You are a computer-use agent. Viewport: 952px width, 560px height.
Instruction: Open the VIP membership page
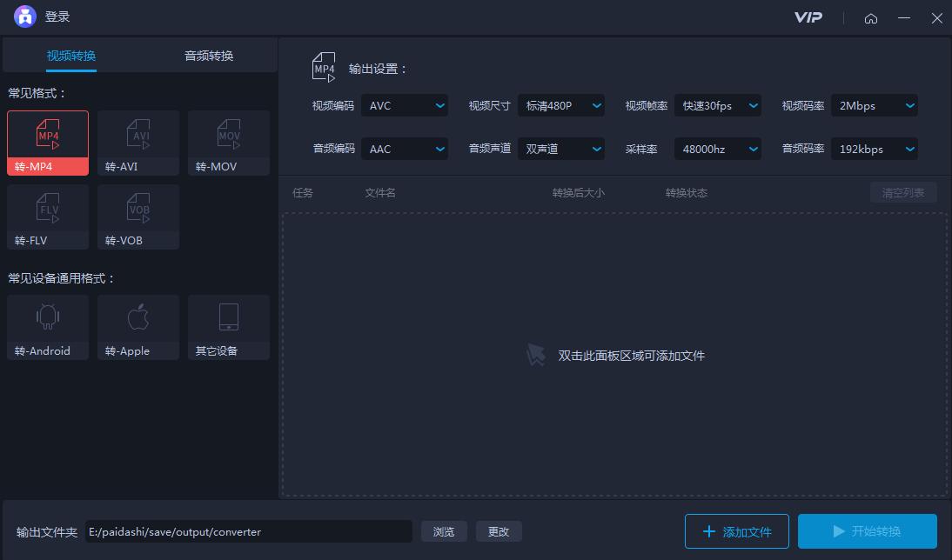[x=809, y=17]
